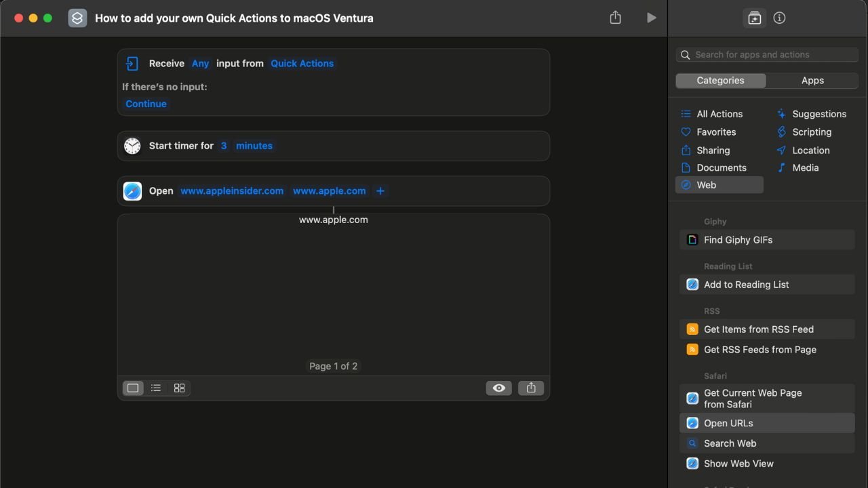Toggle the Quick Look eye preview button
The width and height of the screenshot is (868, 488).
click(498, 388)
